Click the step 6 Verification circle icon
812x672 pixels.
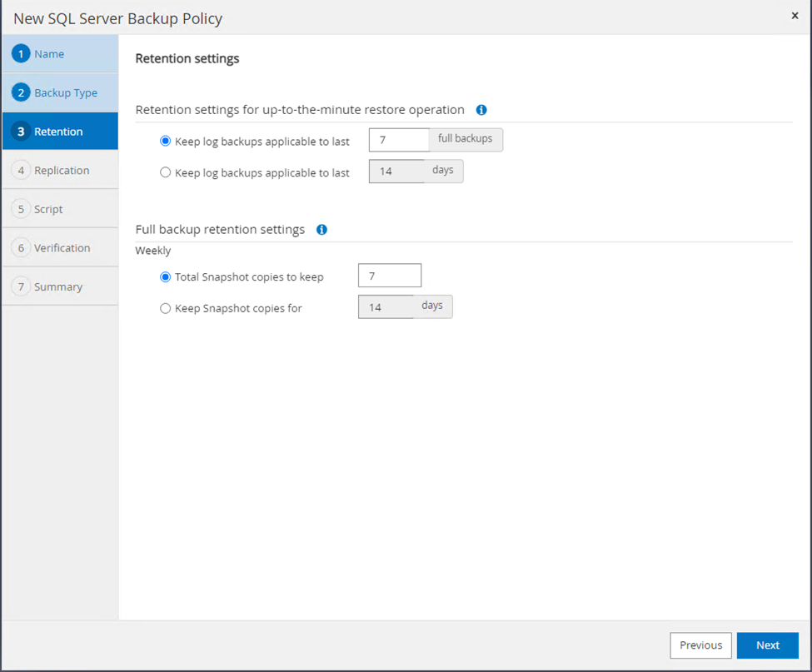pos(22,247)
